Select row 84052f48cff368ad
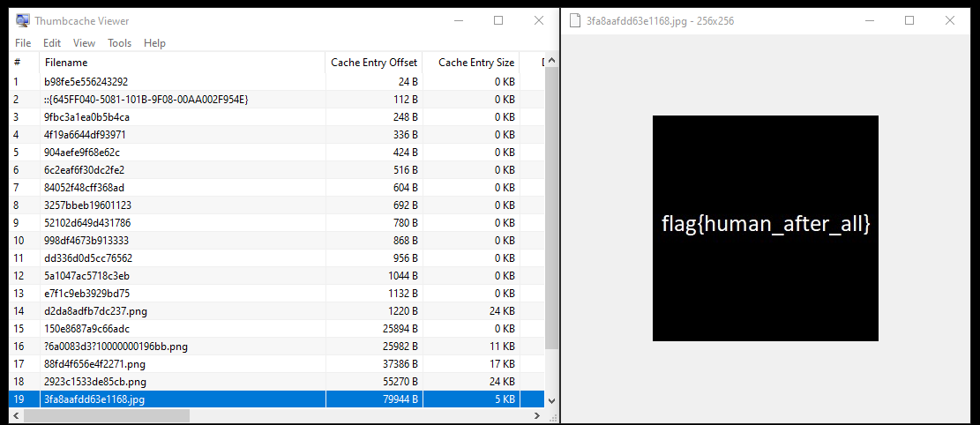The image size is (980, 425). (x=277, y=188)
